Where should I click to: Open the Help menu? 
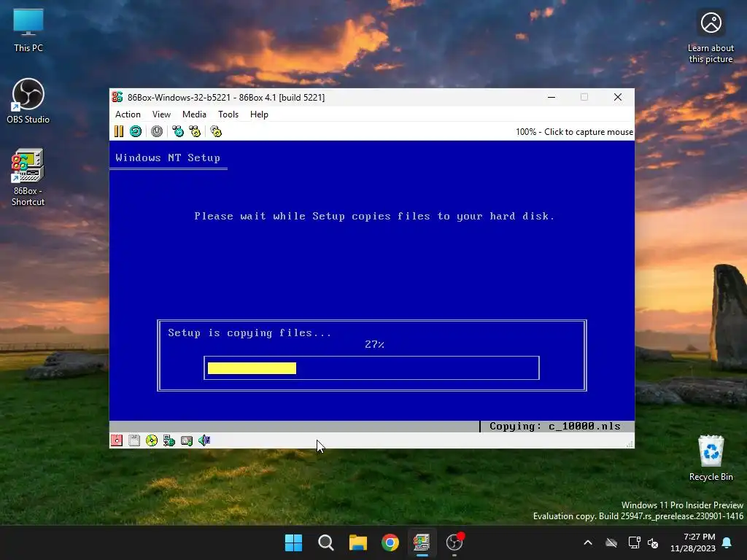tap(259, 114)
